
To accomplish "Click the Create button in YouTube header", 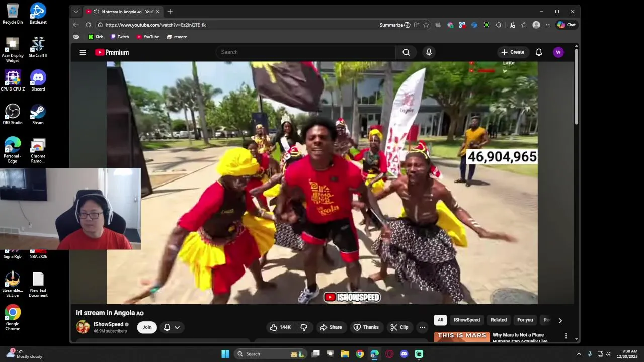I will click(513, 52).
